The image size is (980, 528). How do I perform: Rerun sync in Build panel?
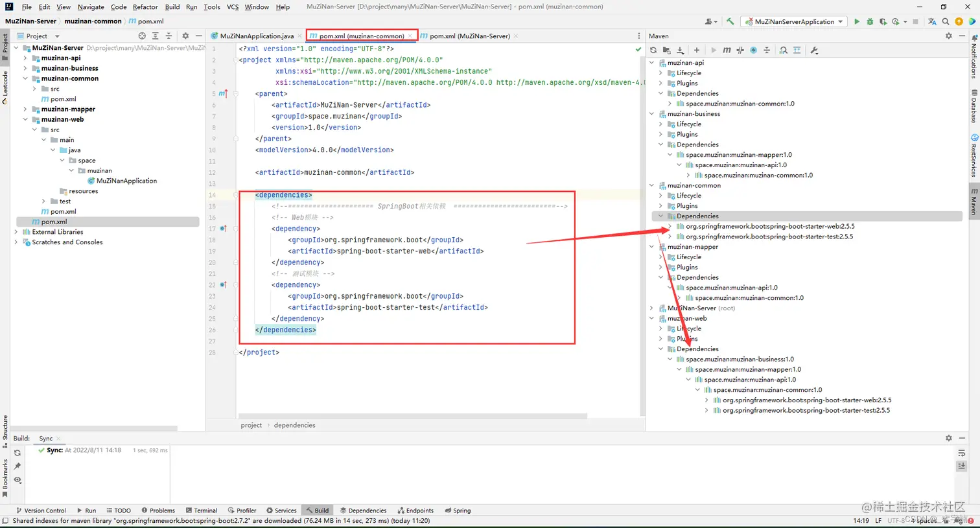click(x=17, y=453)
